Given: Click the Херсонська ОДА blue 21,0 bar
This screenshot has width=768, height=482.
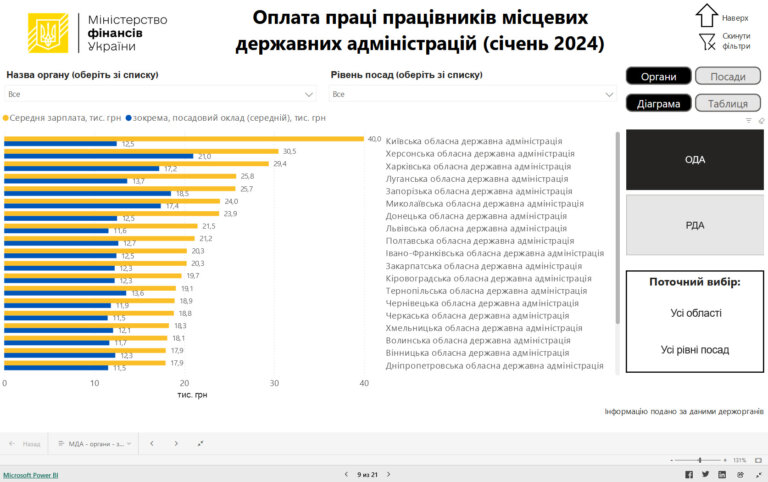Looking at the screenshot, I should click(x=99, y=156).
